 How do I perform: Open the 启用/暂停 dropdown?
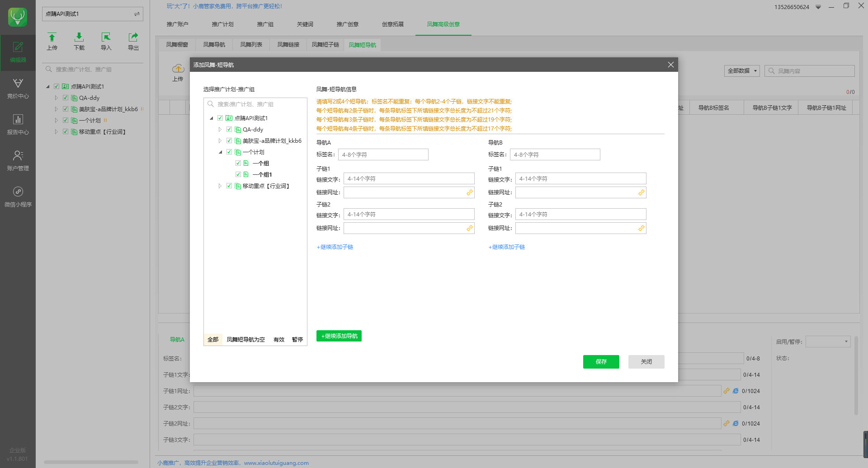click(x=828, y=342)
